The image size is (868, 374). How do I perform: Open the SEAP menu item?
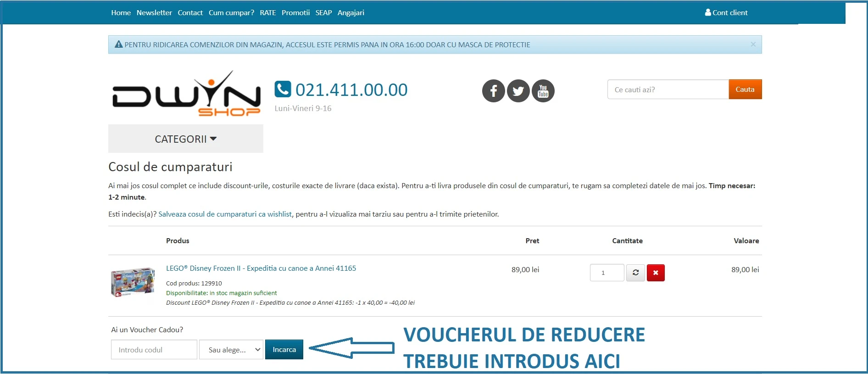[323, 13]
